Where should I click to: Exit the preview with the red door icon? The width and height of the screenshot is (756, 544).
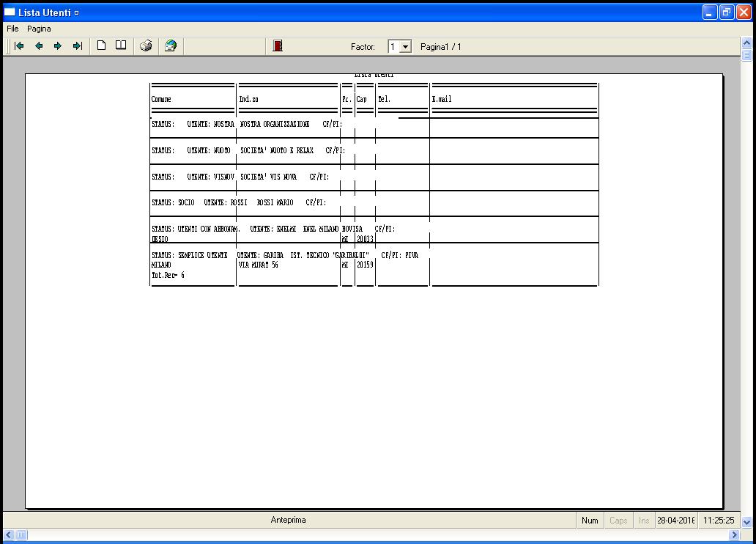point(278,46)
